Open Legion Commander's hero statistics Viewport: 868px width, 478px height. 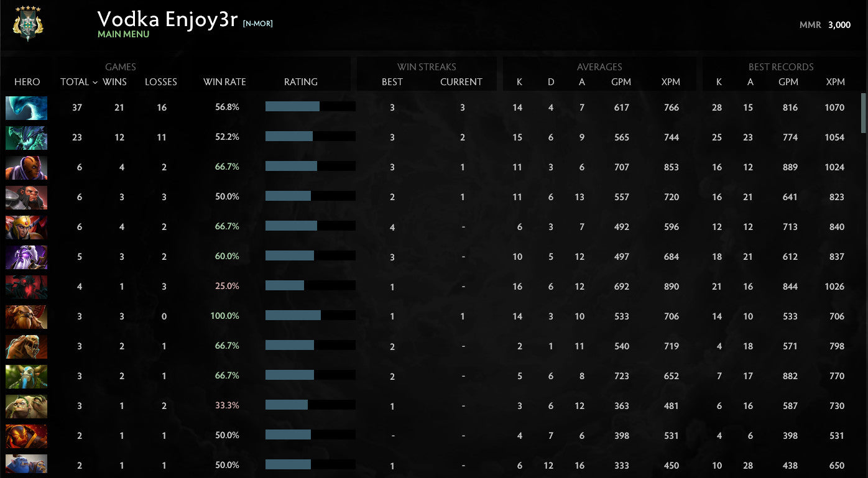[x=26, y=227]
